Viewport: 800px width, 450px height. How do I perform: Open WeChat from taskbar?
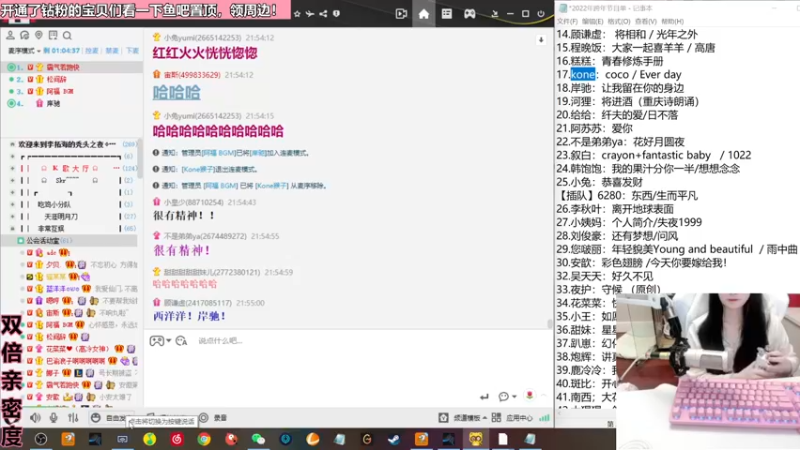click(258, 439)
